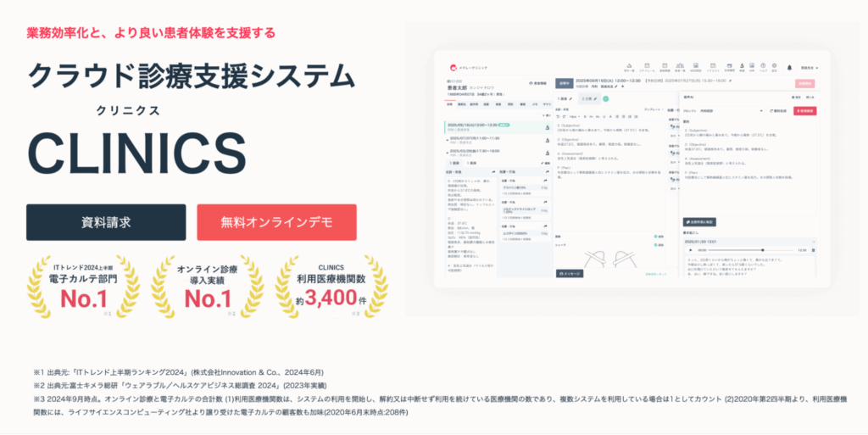Click the 資料請求 button
This screenshot has width=868, height=435.
[106, 222]
